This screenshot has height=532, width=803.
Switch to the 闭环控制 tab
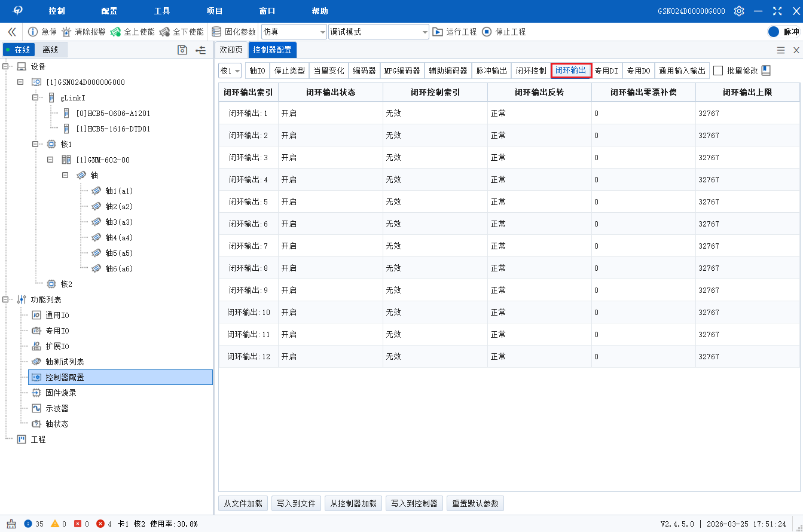point(531,71)
